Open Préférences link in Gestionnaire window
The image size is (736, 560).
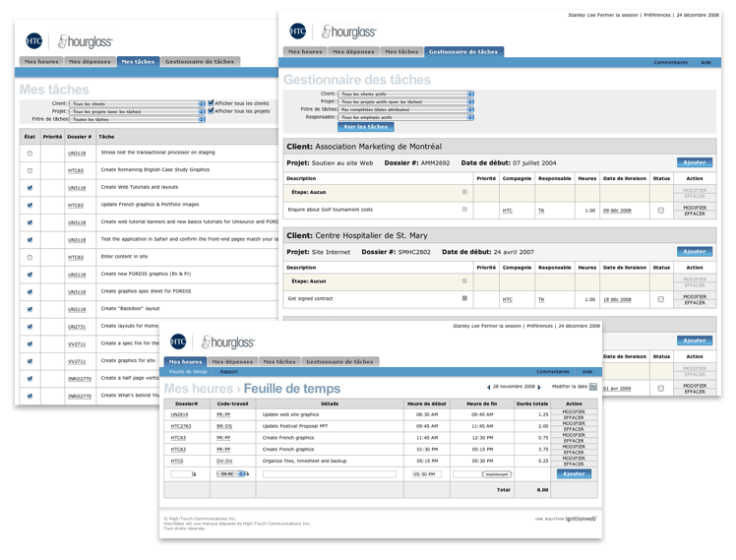coord(657,15)
